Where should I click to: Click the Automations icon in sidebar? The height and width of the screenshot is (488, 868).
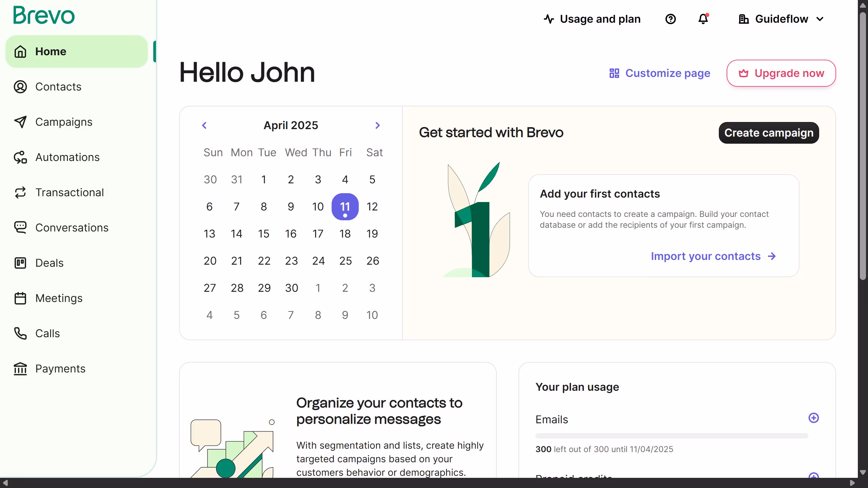(x=20, y=157)
